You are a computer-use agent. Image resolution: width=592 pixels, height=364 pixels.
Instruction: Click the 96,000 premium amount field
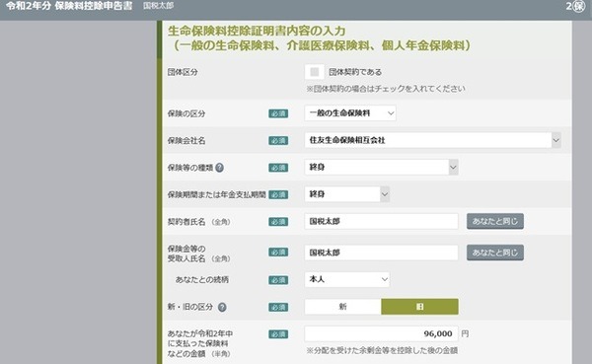coord(381,333)
